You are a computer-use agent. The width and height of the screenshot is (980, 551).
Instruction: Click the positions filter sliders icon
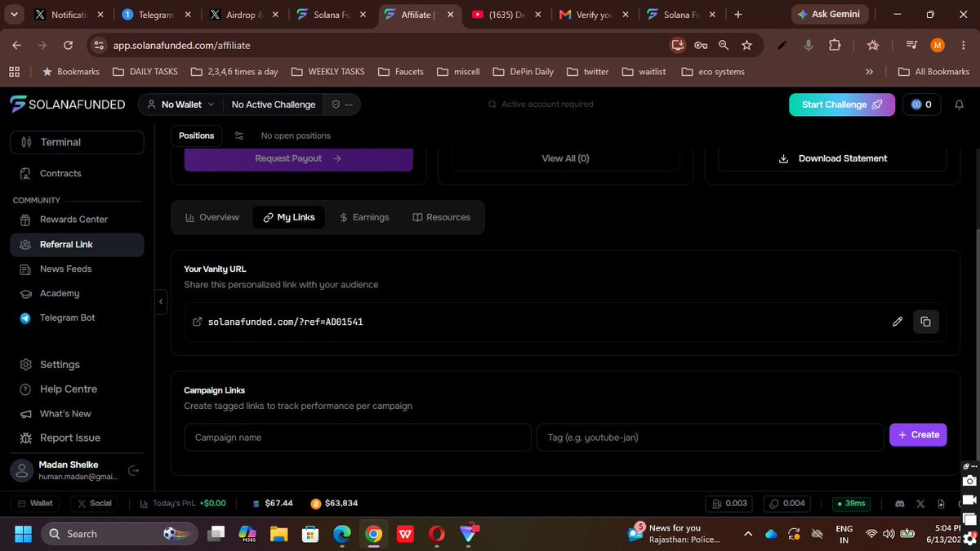pos(238,136)
